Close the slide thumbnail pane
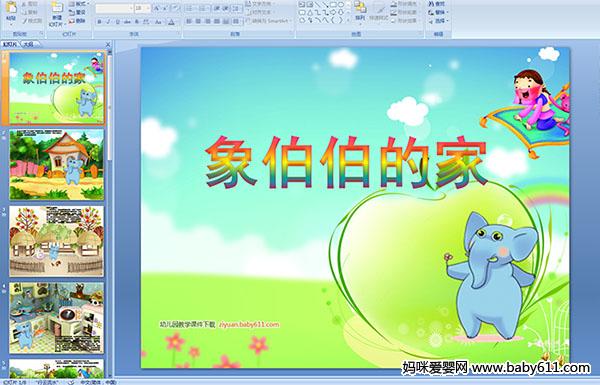This screenshot has height=385, width=600. coord(108,44)
